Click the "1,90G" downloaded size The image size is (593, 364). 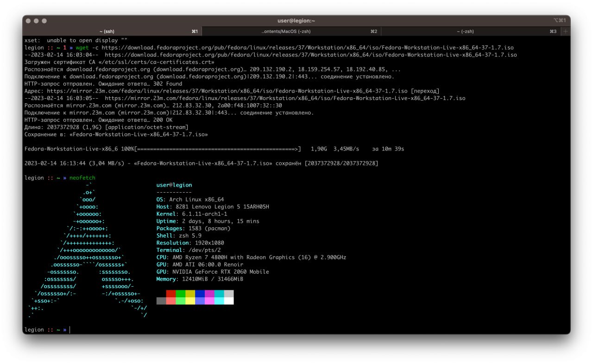click(x=319, y=149)
